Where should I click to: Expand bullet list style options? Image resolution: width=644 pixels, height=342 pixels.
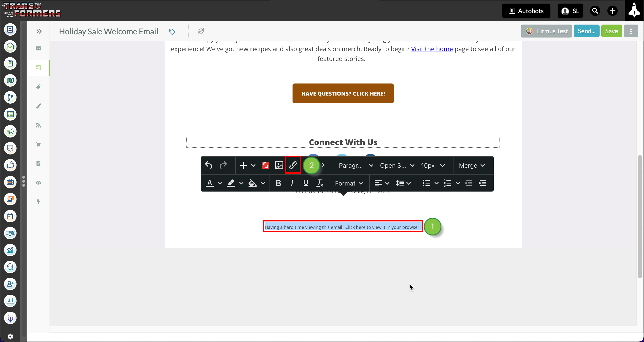(437, 183)
